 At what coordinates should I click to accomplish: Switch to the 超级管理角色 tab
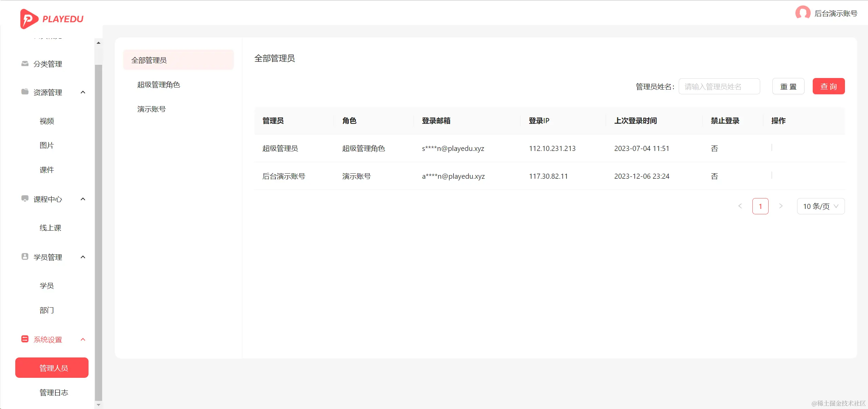pos(158,84)
